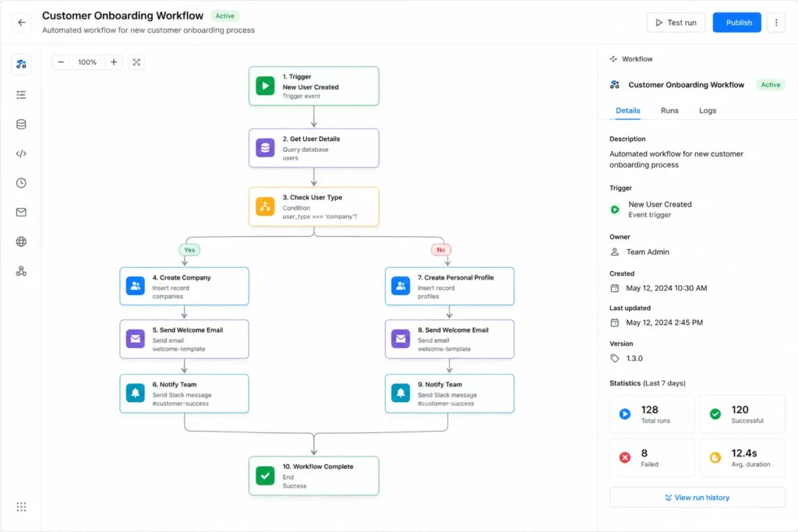Open the list view sidebar icon

pos(21,94)
